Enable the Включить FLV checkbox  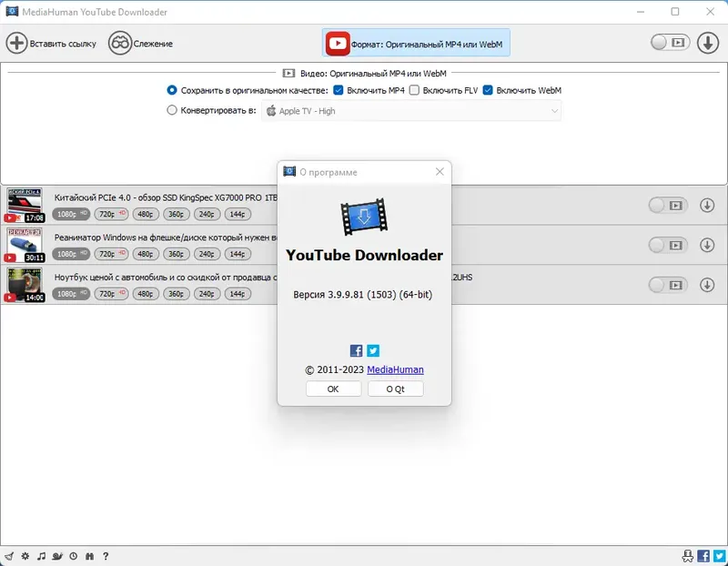coord(414,90)
